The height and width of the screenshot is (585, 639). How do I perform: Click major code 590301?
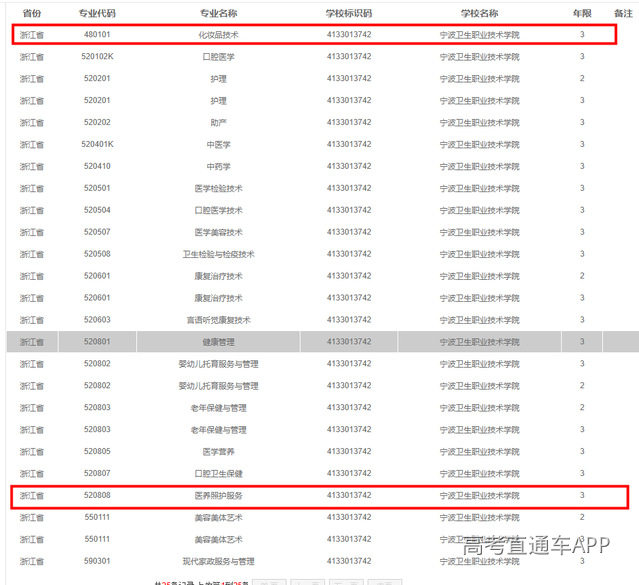[97, 562]
